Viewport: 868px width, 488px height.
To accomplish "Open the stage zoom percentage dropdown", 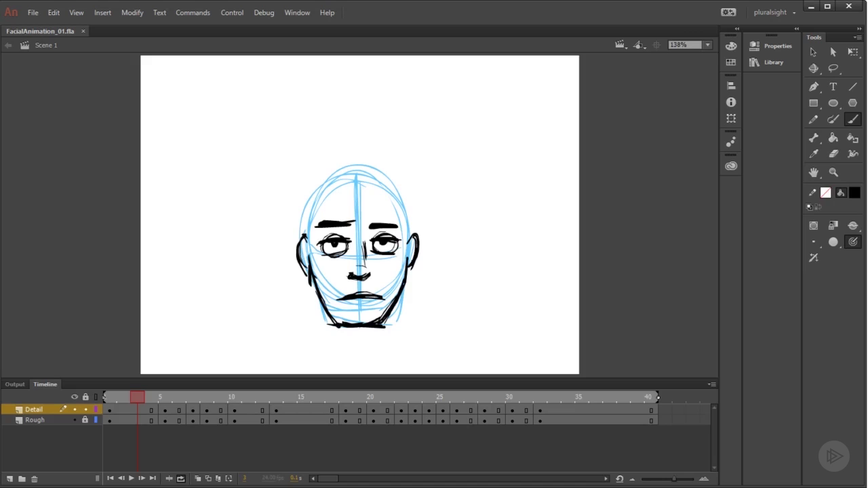I will (x=707, y=45).
